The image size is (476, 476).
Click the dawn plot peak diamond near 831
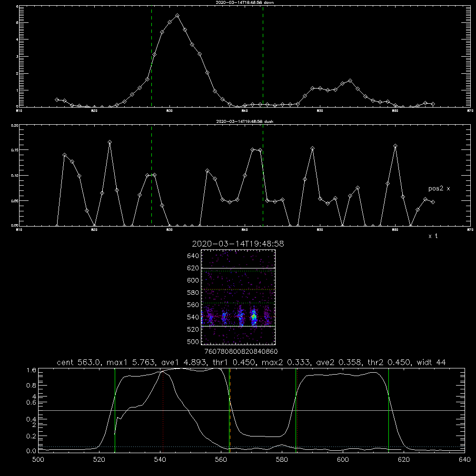pos(177,16)
